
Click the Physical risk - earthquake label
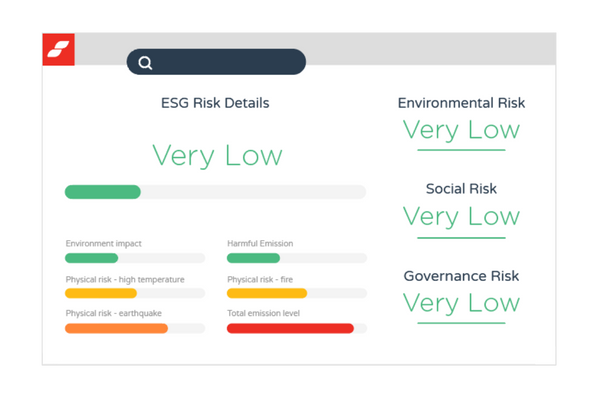pos(115,314)
